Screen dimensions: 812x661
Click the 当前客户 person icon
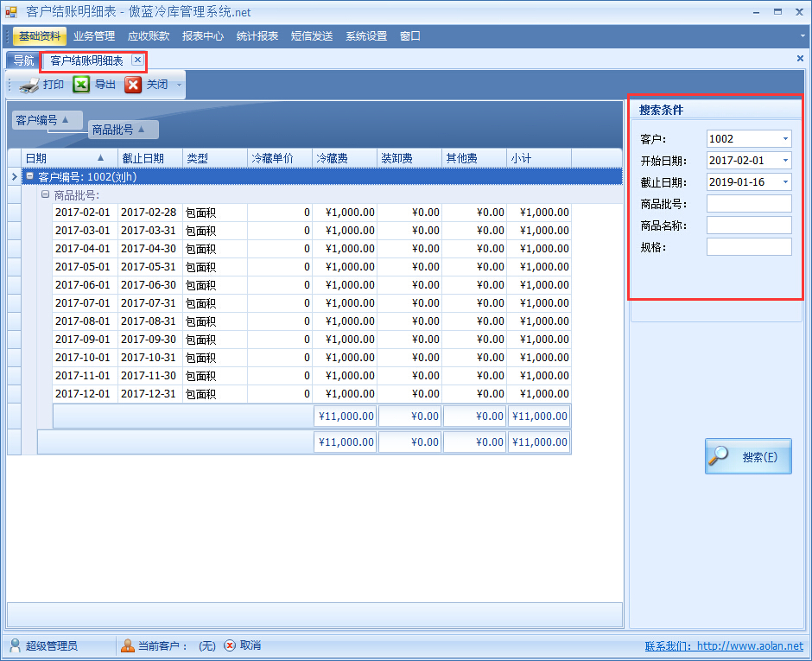127,645
